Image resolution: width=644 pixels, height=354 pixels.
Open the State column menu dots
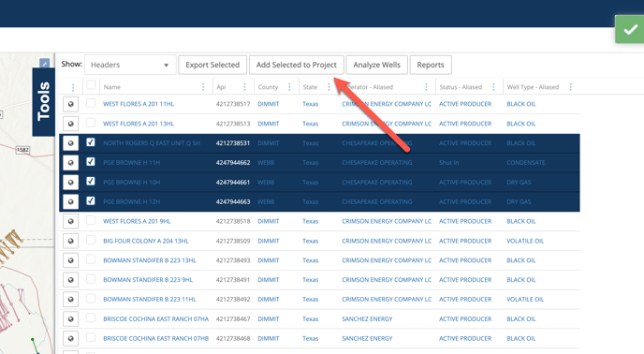329,87
